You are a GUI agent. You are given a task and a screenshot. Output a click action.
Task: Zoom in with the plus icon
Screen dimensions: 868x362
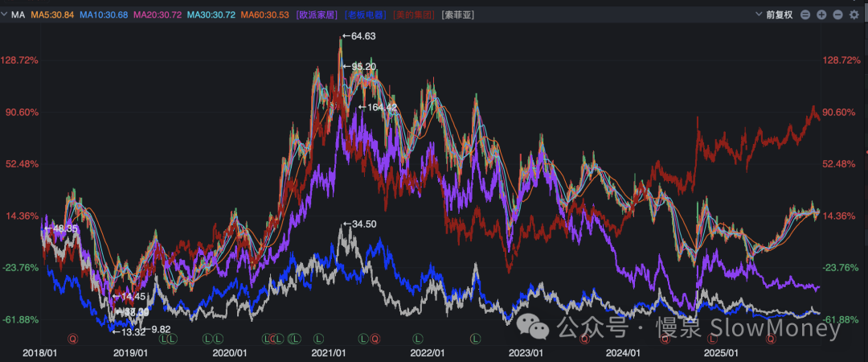821,15
